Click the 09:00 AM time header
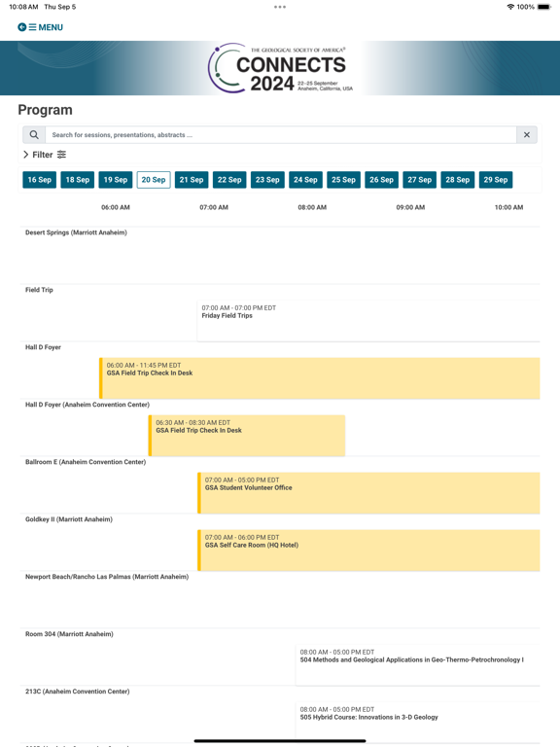 pos(410,207)
